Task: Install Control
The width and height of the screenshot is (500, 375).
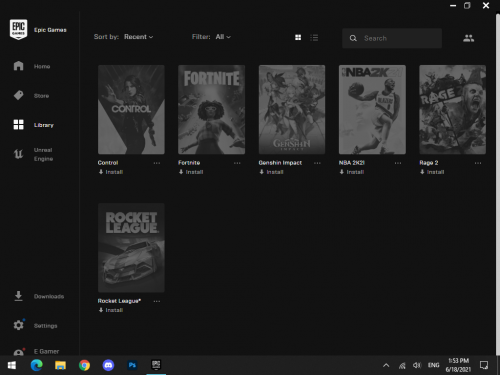Action: (x=111, y=172)
